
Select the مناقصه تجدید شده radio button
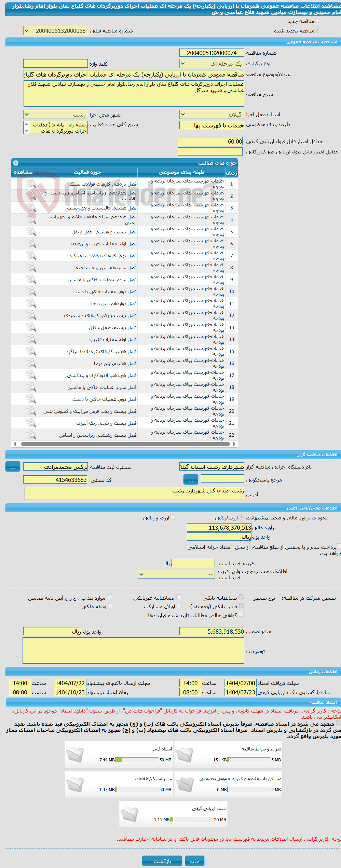point(318,30)
